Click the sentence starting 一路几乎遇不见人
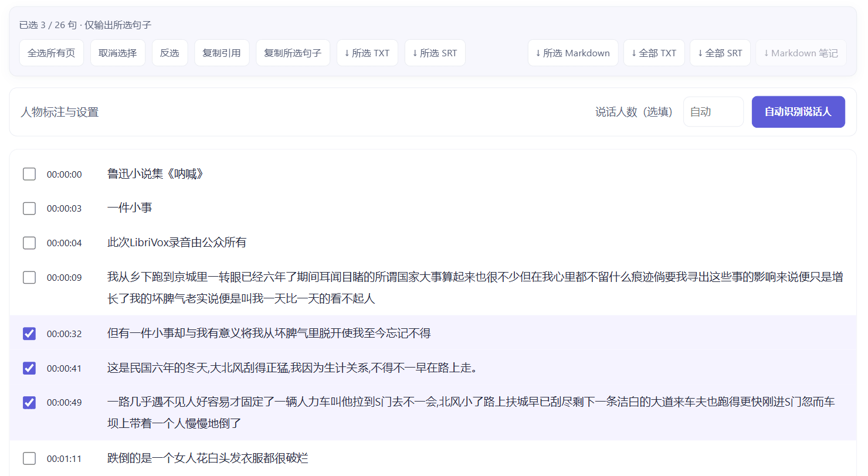 (471, 413)
